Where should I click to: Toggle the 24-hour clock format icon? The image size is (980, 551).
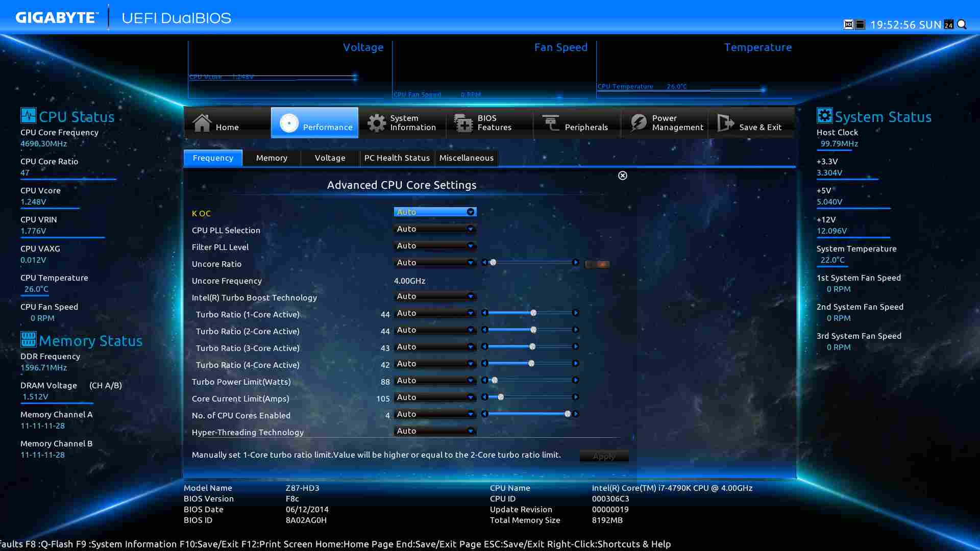click(949, 24)
